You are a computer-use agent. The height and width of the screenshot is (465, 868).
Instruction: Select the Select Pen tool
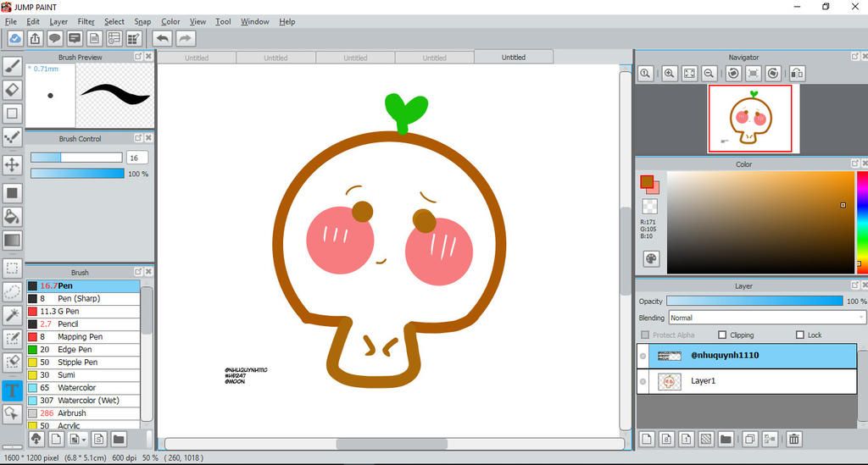pos(12,339)
